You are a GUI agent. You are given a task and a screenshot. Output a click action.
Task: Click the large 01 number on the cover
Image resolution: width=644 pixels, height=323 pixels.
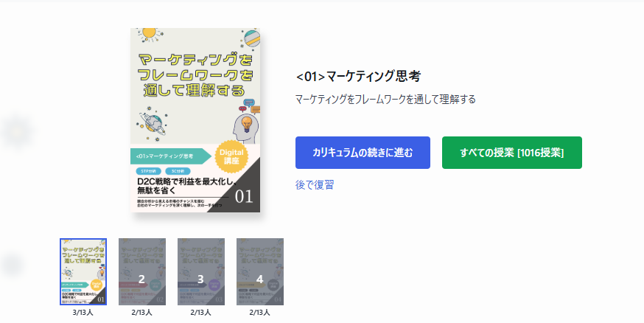(244, 197)
